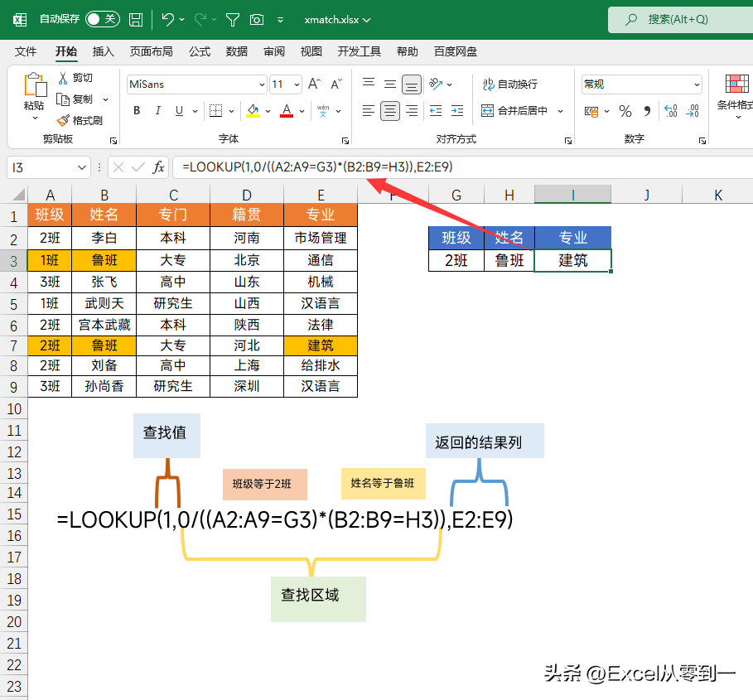Image resolution: width=753 pixels, height=700 pixels.
Task: Open the Paste (粘贴) options arrow
Action: coord(35,118)
